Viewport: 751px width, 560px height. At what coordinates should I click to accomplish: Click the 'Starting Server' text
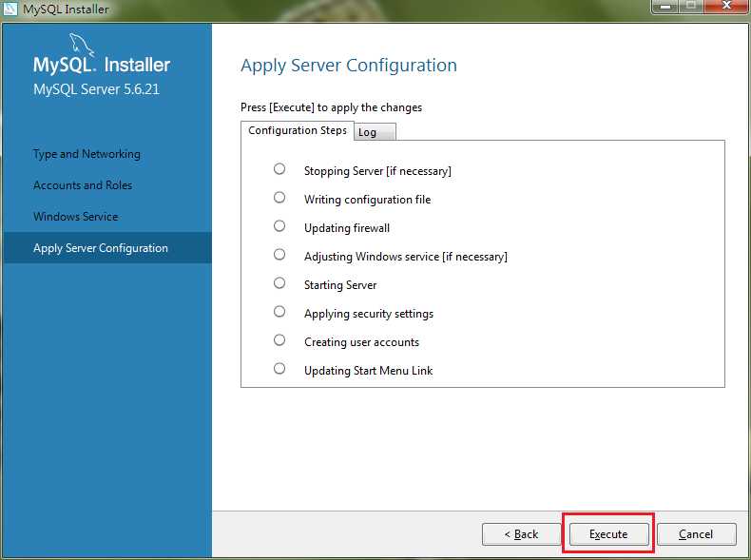click(340, 285)
